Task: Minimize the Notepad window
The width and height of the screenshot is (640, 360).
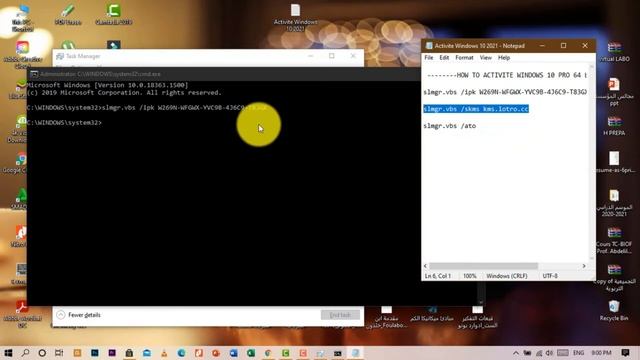Action: pos(542,46)
